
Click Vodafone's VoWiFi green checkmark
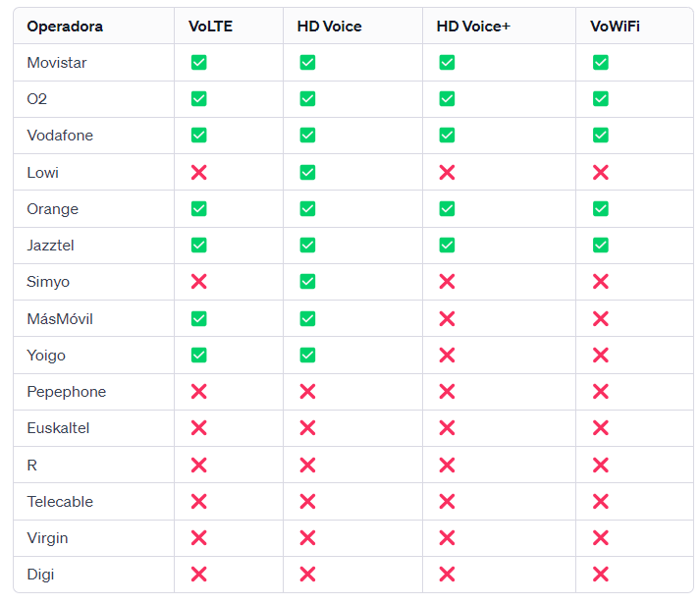pyautogui.click(x=601, y=135)
